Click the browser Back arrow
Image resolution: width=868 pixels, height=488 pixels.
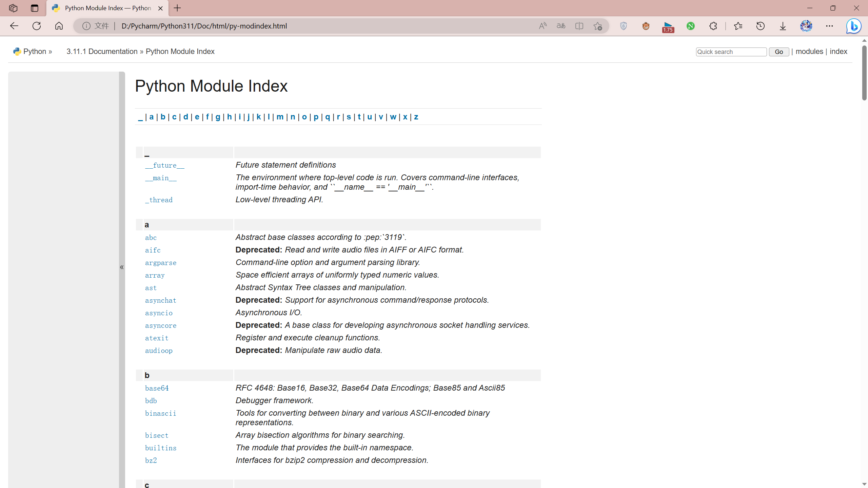[x=14, y=26]
